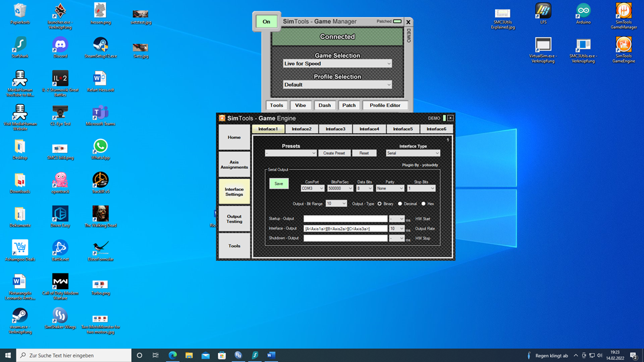This screenshot has width=644, height=362.
Task: Switch to the Interface4 tab
Action: click(x=369, y=129)
